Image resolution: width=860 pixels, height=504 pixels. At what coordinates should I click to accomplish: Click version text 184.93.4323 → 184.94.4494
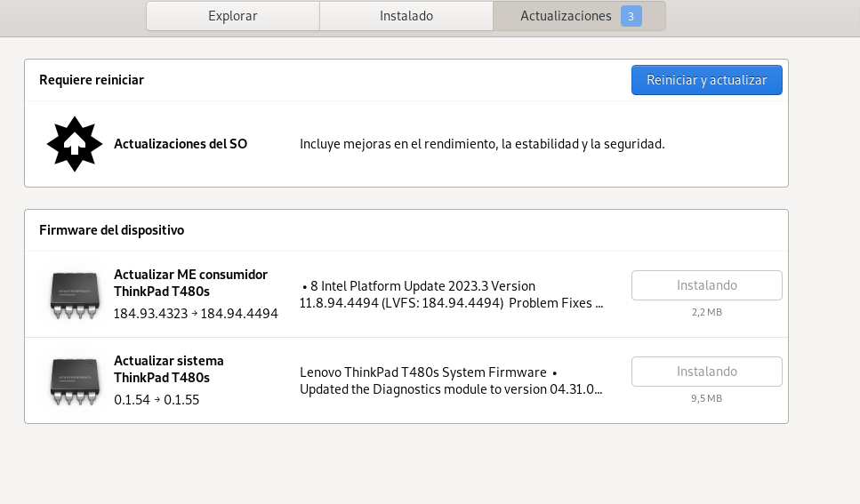click(x=196, y=314)
